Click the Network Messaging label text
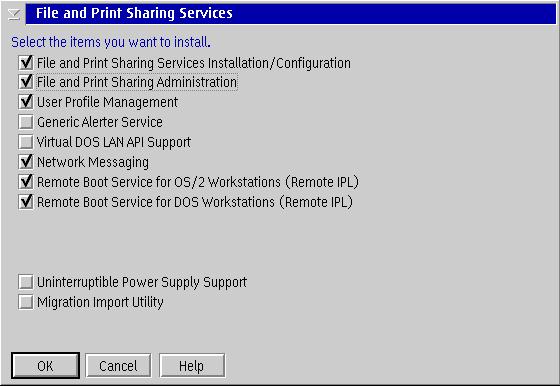This screenshot has height=386, width=560. (93, 162)
